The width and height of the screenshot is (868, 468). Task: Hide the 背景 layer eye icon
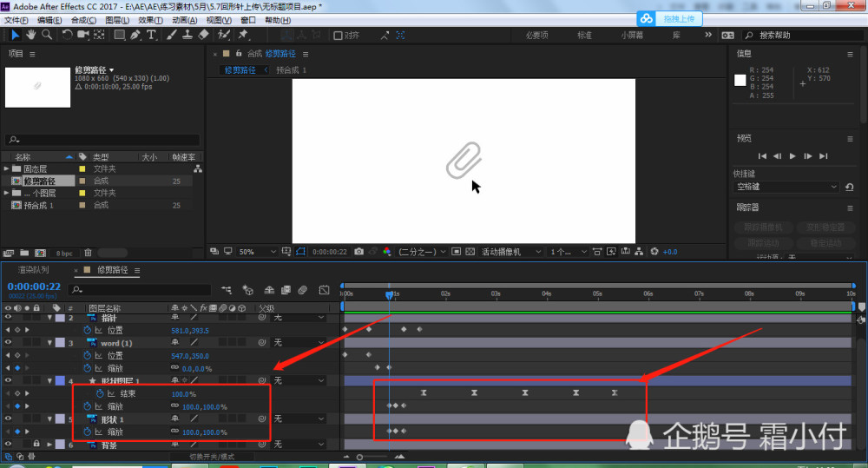pos(8,444)
